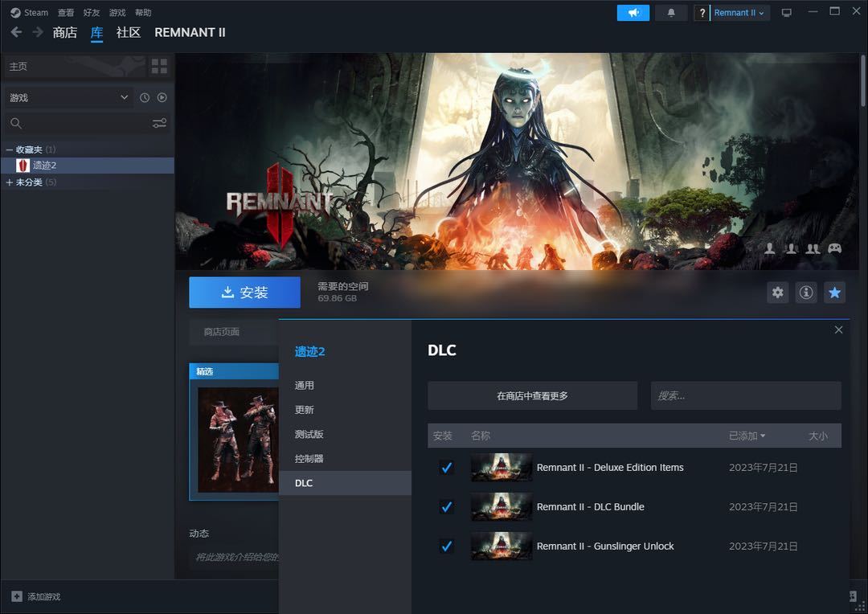Open the notifications bell icon
Image resolution: width=868 pixels, height=614 pixels.
(671, 13)
